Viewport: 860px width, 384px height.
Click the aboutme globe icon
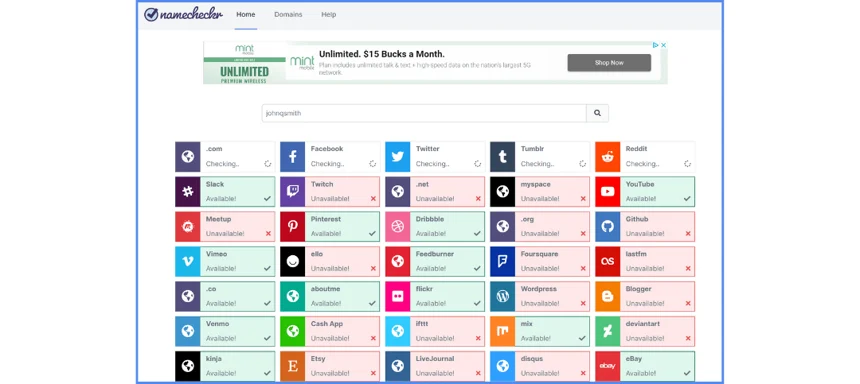[292, 297]
